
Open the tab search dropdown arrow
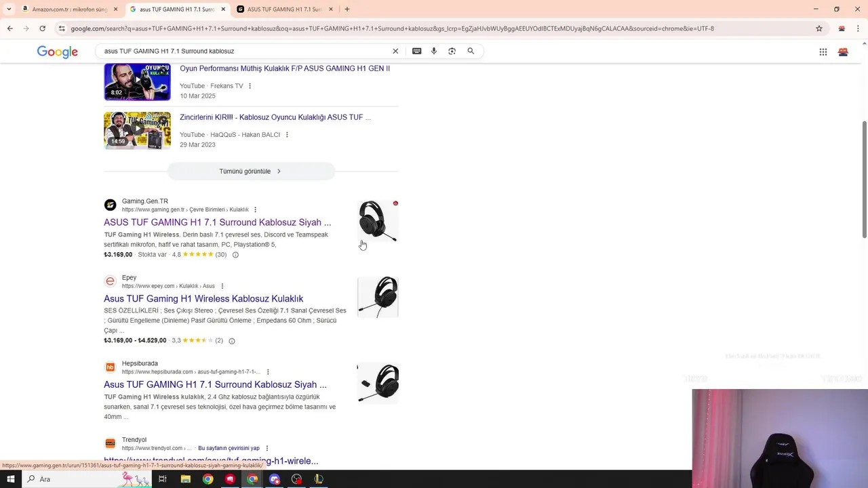9,9
